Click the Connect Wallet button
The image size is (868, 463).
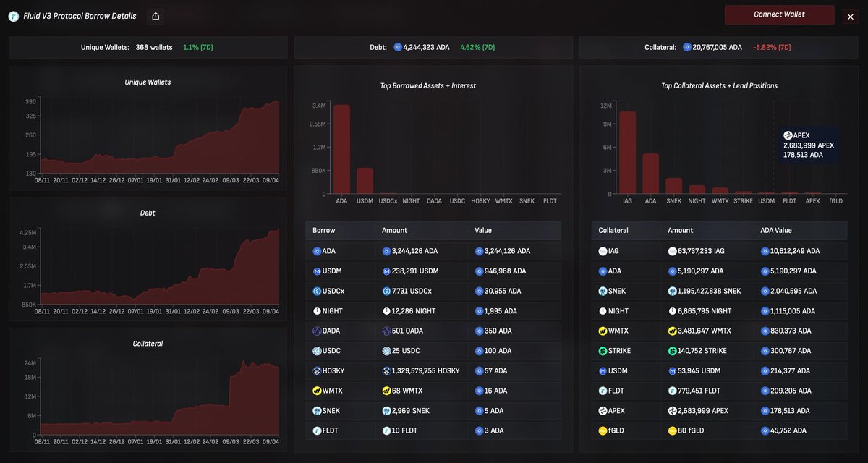click(x=779, y=14)
